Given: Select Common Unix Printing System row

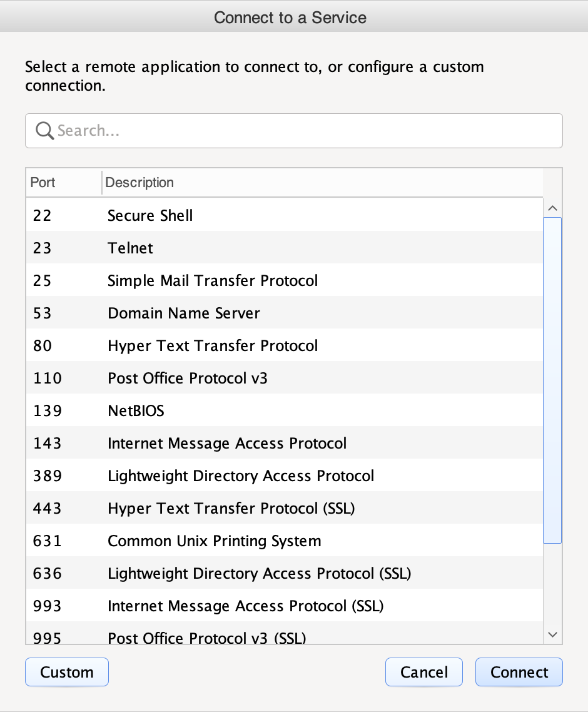Looking at the screenshot, I should [284, 541].
